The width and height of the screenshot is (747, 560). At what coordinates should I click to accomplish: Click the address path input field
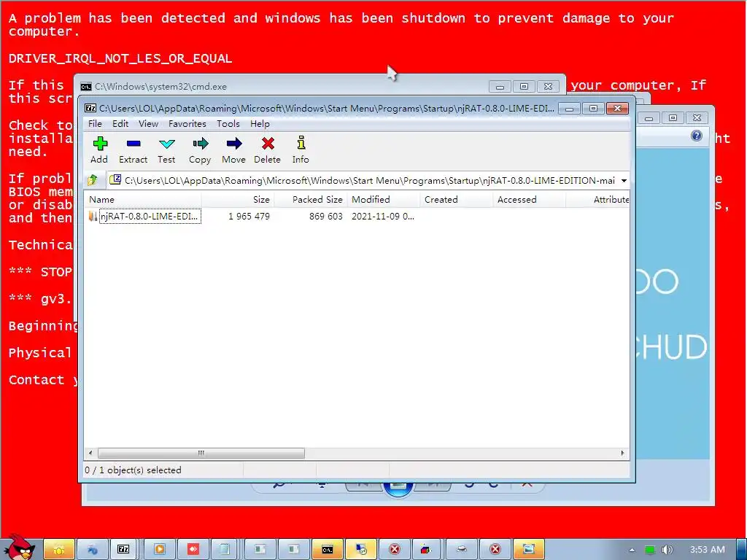coord(362,181)
